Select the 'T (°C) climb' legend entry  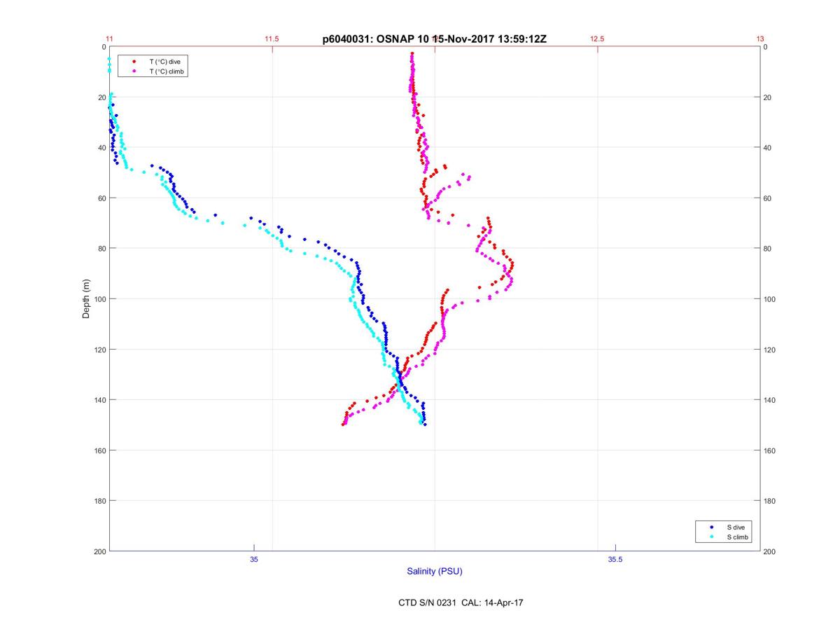tap(167, 71)
